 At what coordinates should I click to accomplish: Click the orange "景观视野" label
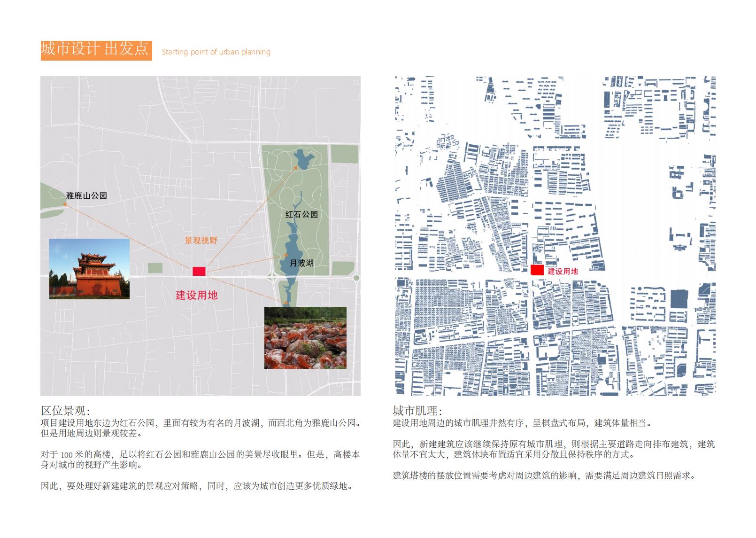pyautogui.click(x=201, y=241)
